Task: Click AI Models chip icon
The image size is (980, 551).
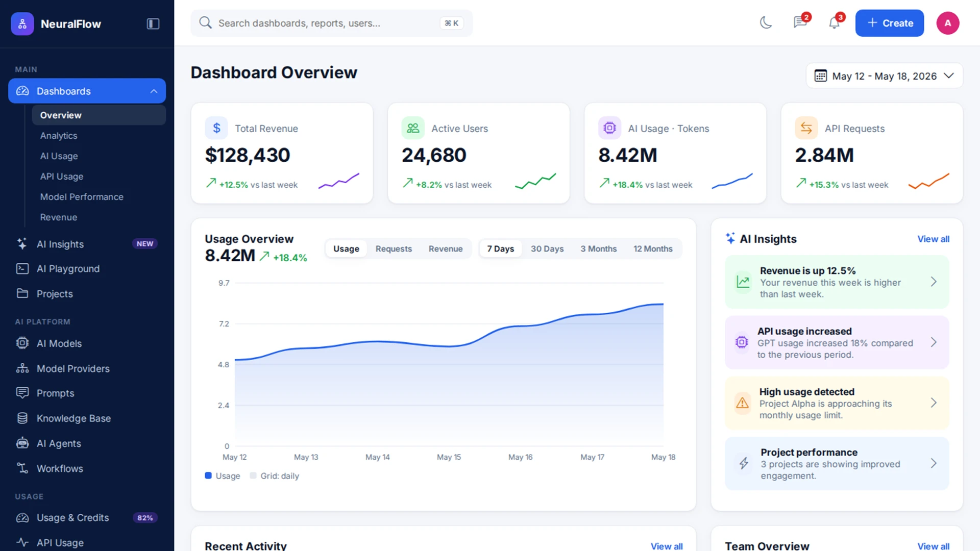Action: (x=22, y=343)
